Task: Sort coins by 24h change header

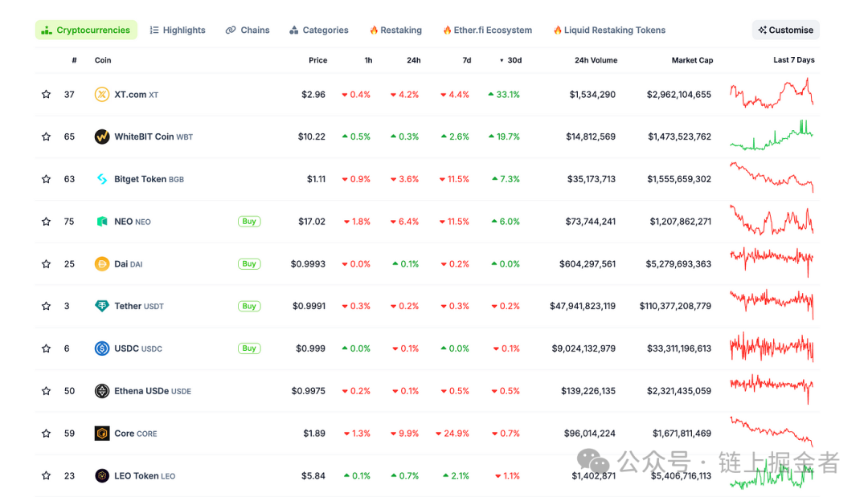Action: click(414, 60)
